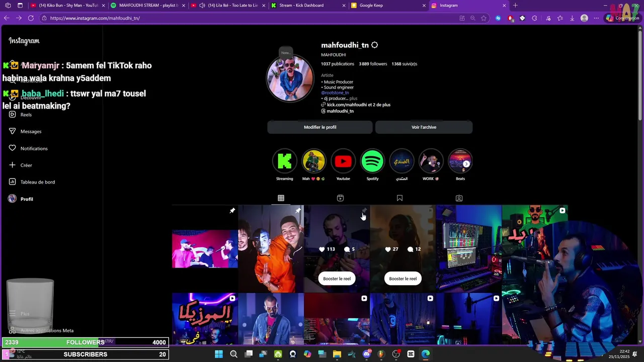Switch to Kiko Bun Shy Man YouTube tab
This screenshot has width=644, height=362.
pos(67,6)
